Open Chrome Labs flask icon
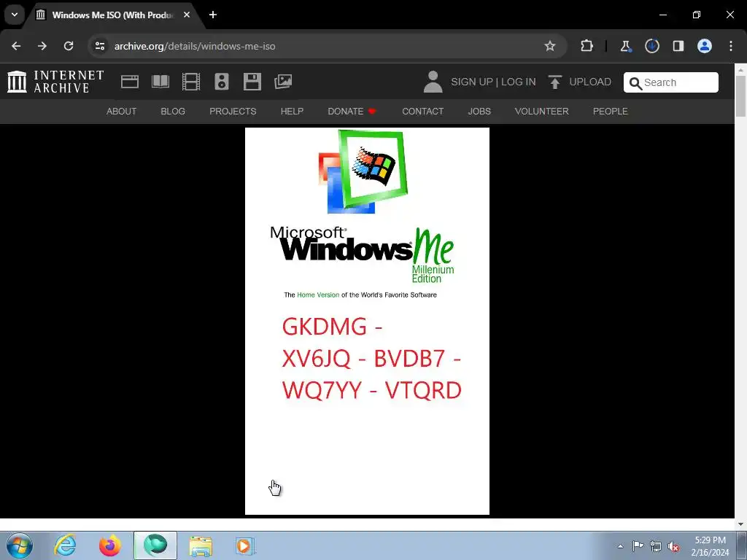The height and width of the screenshot is (560, 747). click(x=625, y=46)
